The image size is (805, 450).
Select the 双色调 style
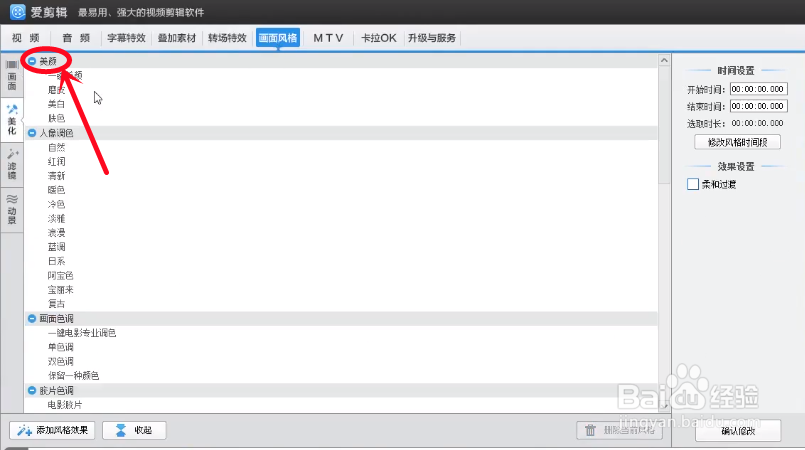click(x=61, y=361)
